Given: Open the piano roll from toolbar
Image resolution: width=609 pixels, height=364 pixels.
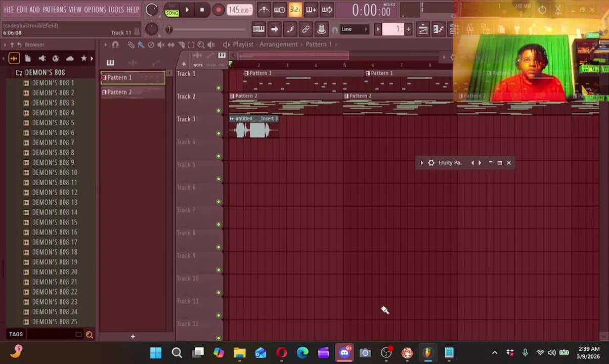Looking at the screenshot, I should [258, 29].
